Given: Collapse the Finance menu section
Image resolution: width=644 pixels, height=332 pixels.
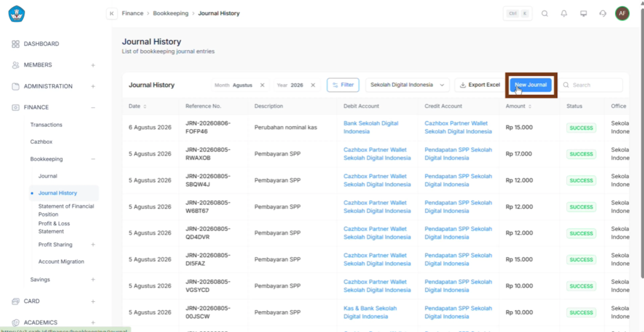Looking at the screenshot, I should tap(93, 108).
